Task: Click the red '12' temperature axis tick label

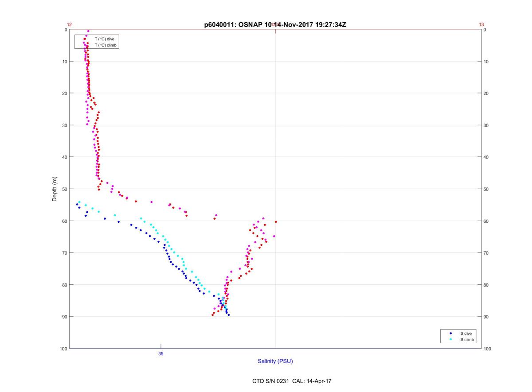Action: coord(70,25)
